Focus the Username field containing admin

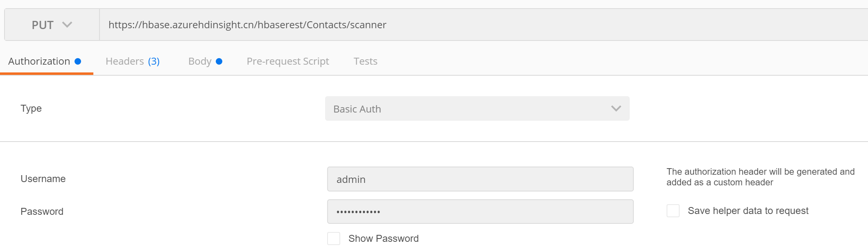click(480, 179)
